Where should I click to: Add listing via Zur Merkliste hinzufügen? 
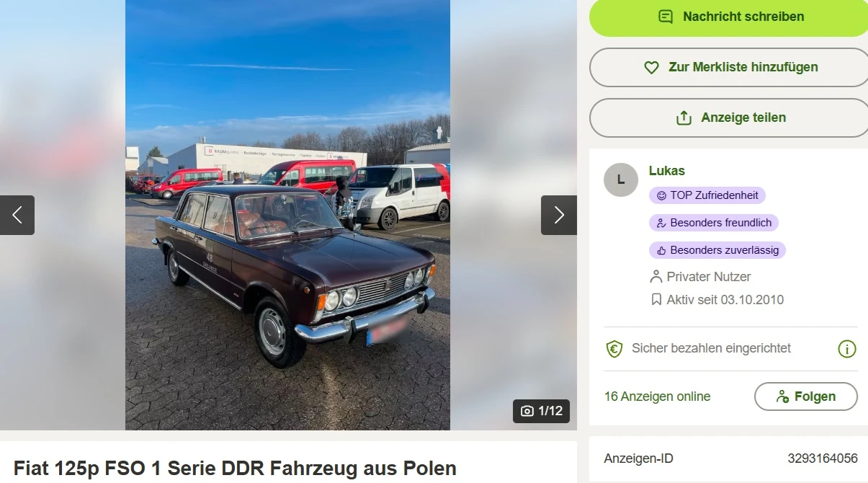(x=729, y=67)
